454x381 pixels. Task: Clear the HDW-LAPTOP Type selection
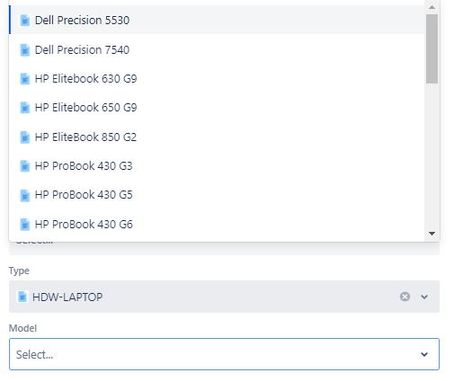point(405,296)
